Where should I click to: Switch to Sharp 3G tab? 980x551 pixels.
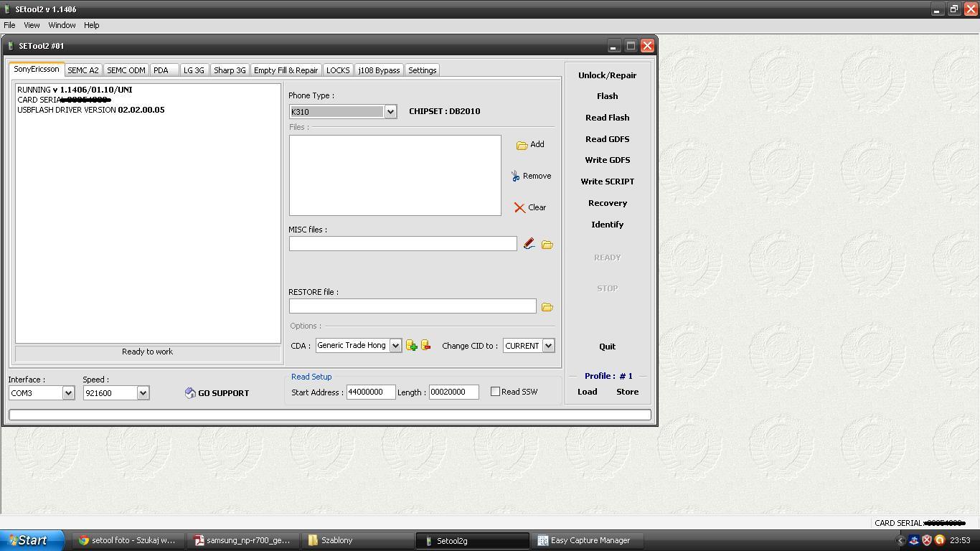[230, 70]
